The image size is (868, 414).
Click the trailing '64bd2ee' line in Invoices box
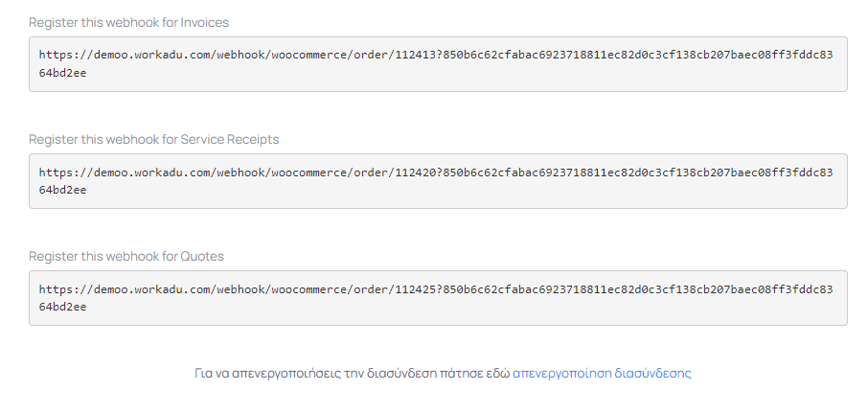pos(62,73)
